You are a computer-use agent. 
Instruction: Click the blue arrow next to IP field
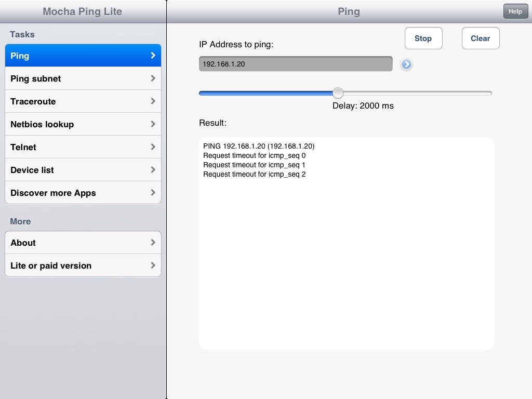(406, 64)
